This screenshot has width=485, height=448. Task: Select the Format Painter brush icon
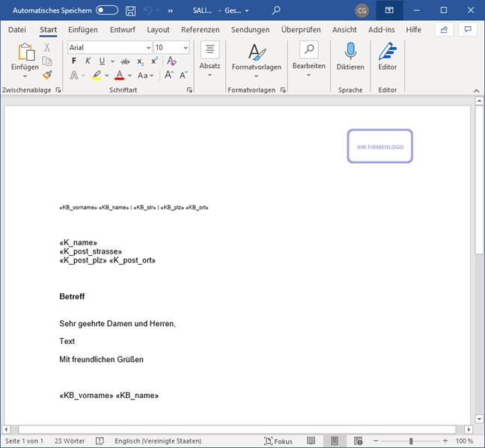coord(47,75)
